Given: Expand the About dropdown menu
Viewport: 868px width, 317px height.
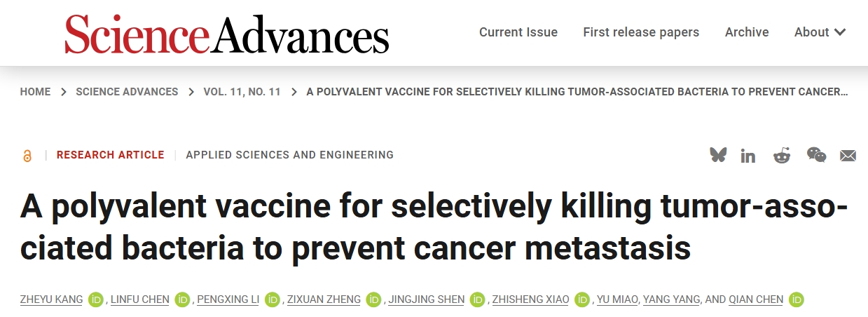Looking at the screenshot, I should pyautogui.click(x=820, y=32).
